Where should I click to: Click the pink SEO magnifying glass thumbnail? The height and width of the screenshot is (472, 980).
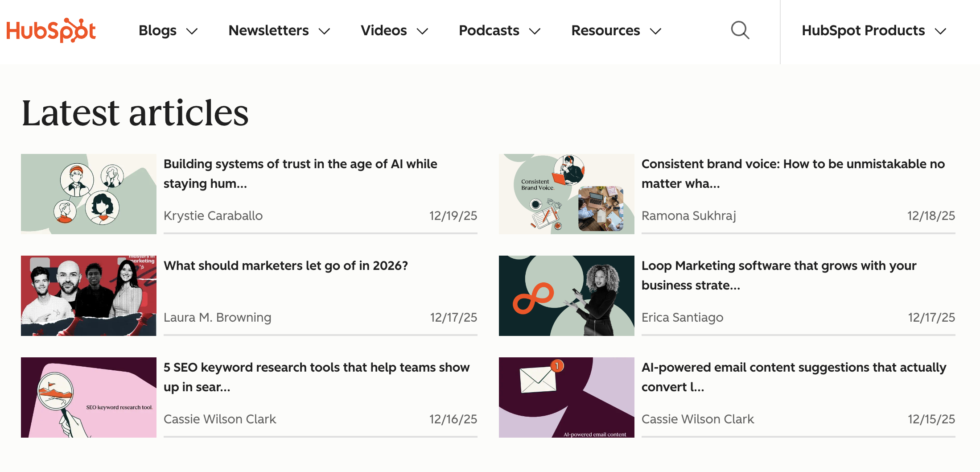[x=89, y=397]
